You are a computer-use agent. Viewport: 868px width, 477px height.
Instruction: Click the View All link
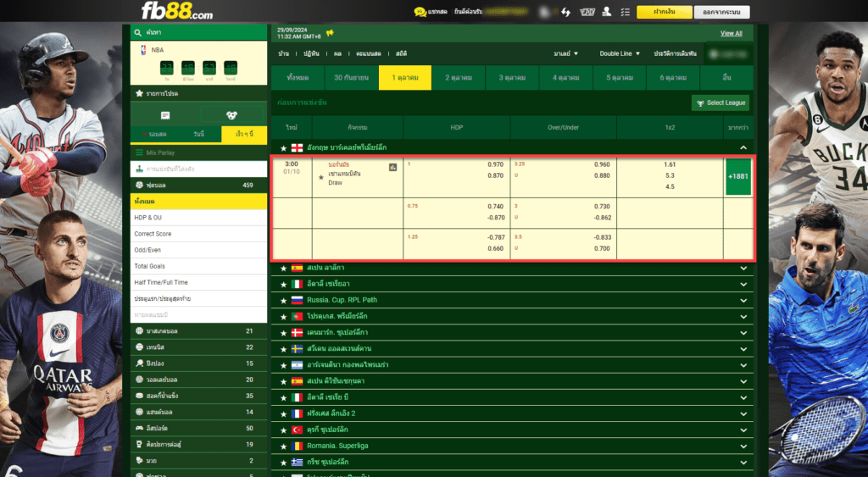tap(732, 34)
